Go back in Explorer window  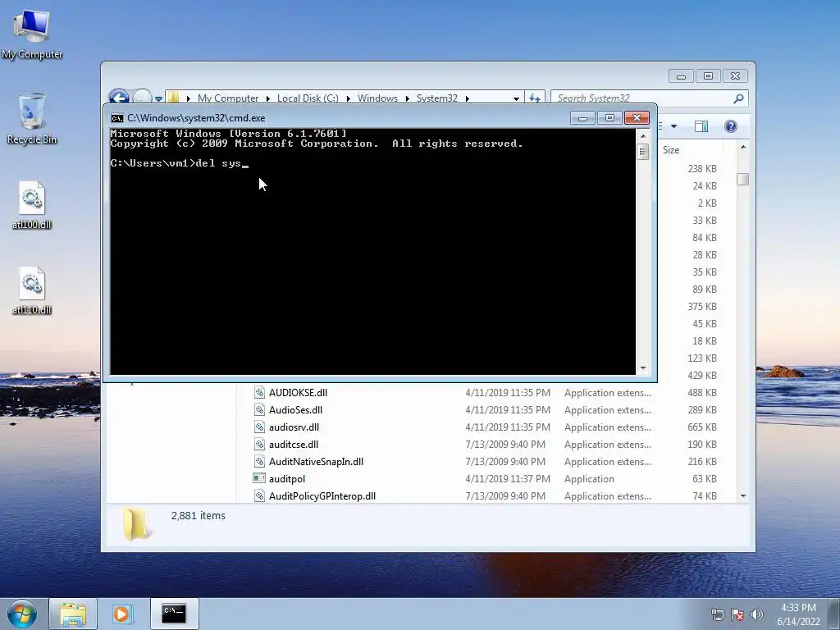(119, 98)
